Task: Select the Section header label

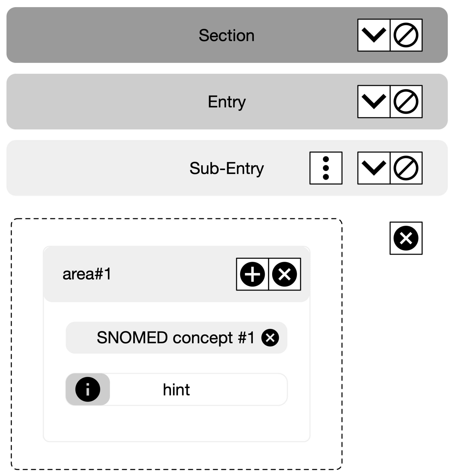Action: click(226, 35)
